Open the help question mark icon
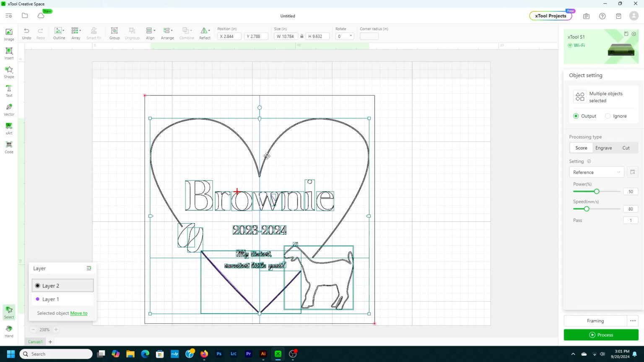Screen dimensions: 644x362 tap(602, 16)
